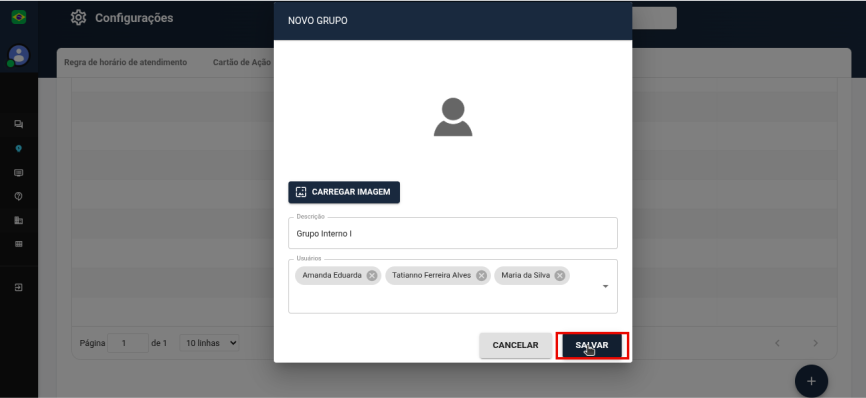Viewport: 866px width, 398px height.
Task: Open the monitor screen sidebar icon
Action: [19, 173]
